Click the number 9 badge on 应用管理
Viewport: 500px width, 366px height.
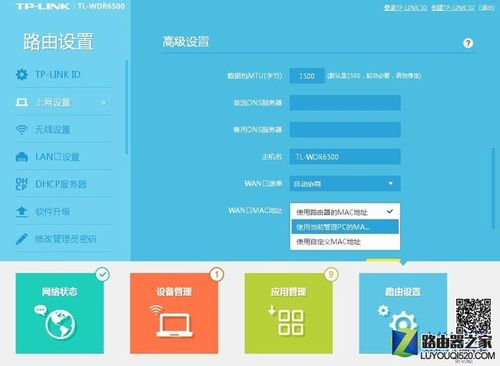click(x=331, y=274)
